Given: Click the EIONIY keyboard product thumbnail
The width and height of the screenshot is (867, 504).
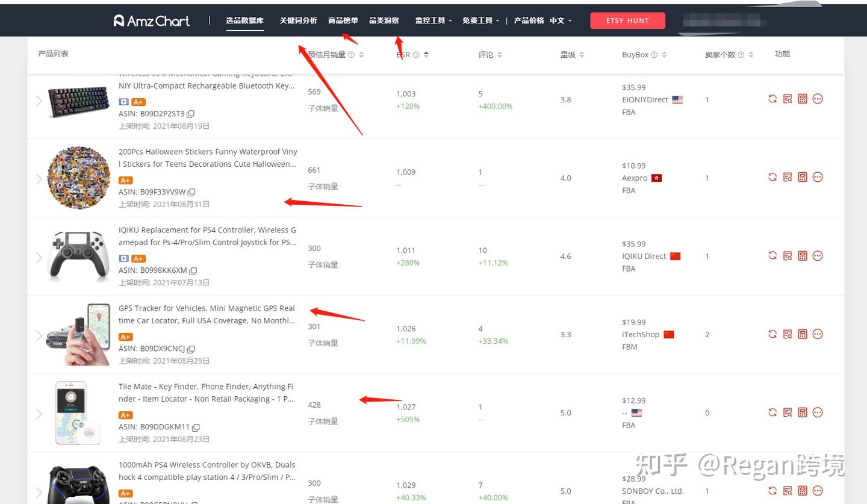Looking at the screenshot, I should click(79, 101).
